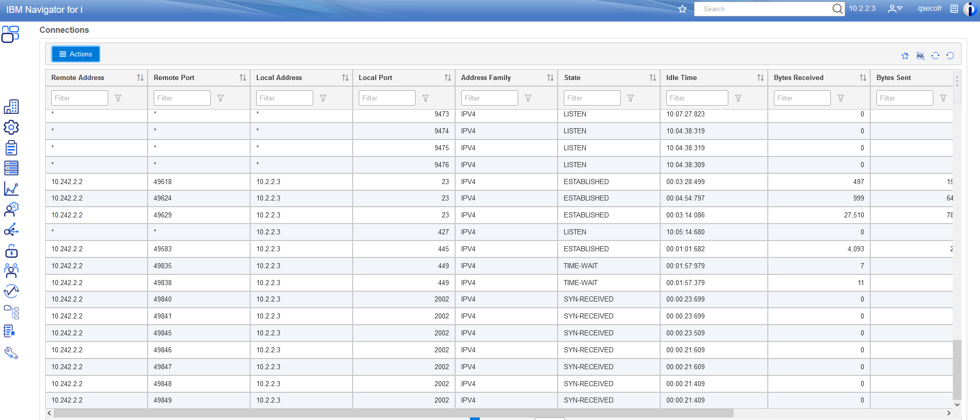Open the user profile dropdown menu
Image resolution: width=980 pixels, height=420 pixels.
(x=895, y=9)
